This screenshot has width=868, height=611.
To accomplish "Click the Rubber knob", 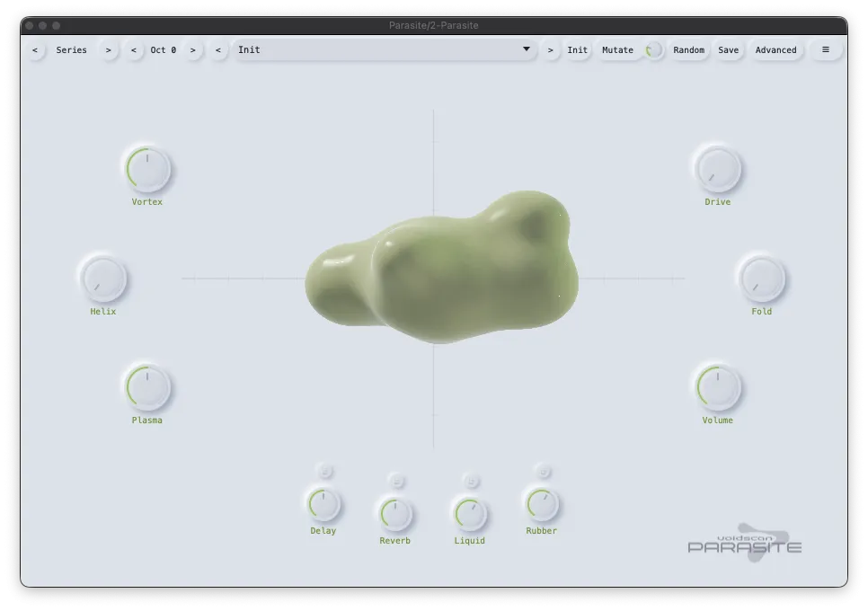I will (x=542, y=504).
